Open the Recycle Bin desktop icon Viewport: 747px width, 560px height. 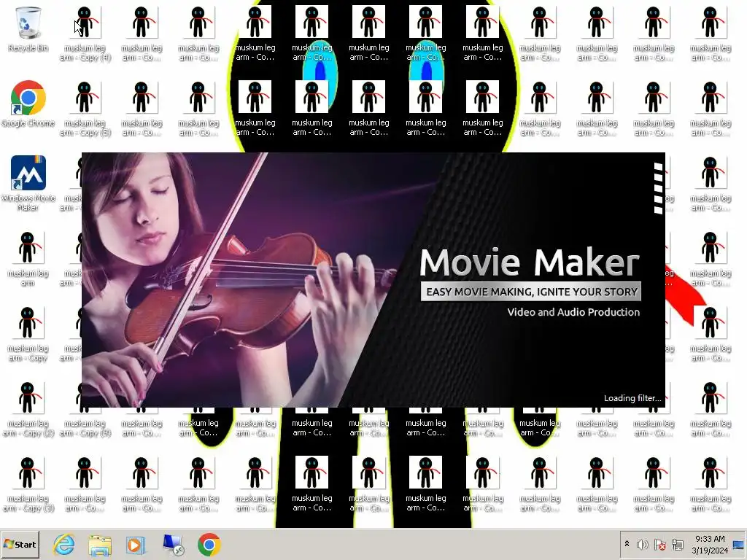coord(28,28)
